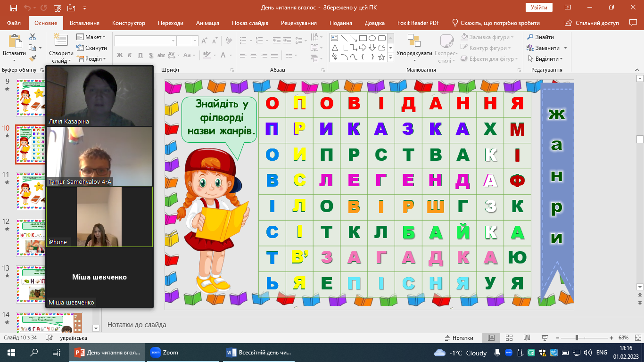Image resolution: width=644 pixels, height=362 pixels.
Task: Click the Знайти find button
Action: coord(541,37)
